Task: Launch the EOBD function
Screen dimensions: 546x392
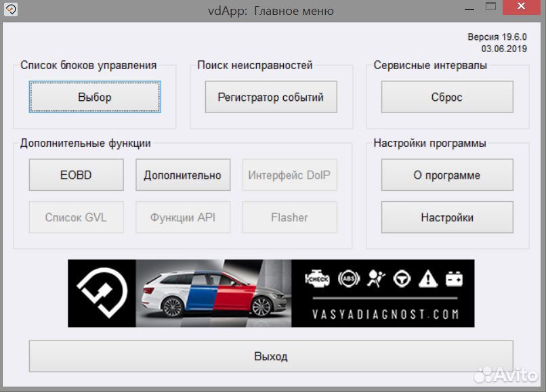Action: (76, 175)
